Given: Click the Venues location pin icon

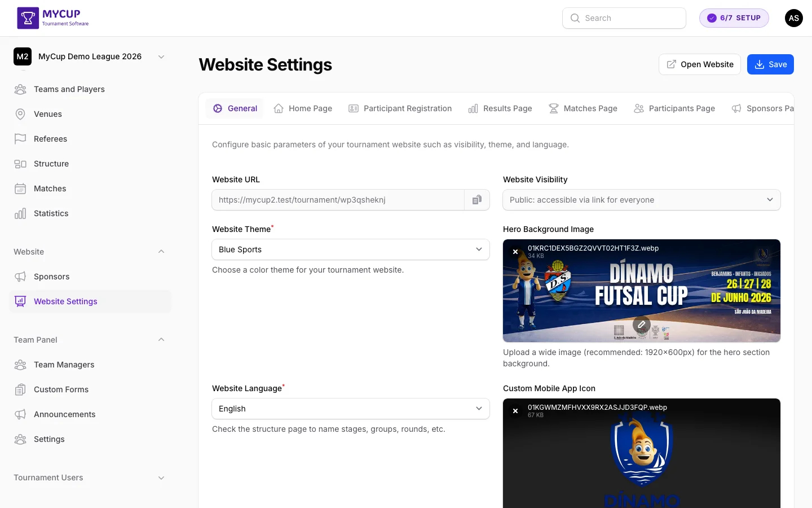Looking at the screenshot, I should coord(20,114).
